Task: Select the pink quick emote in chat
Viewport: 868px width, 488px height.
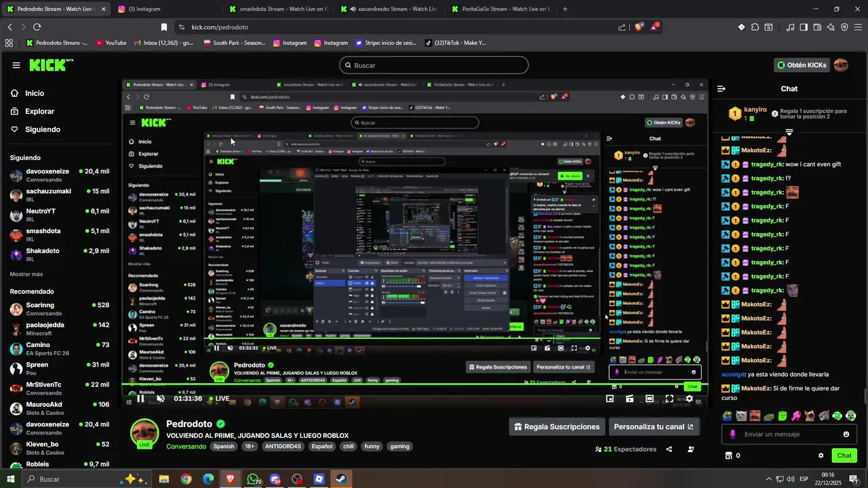Action: click(x=796, y=415)
